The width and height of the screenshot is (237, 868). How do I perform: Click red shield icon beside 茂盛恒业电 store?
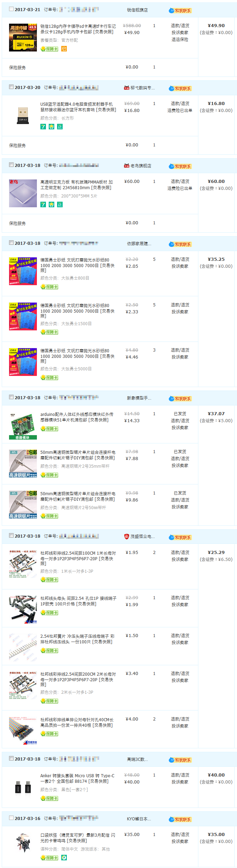tap(127, 537)
